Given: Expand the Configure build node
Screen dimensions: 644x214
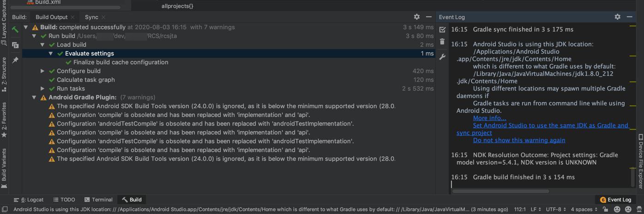Looking at the screenshot, I should pyautogui.click(x=42, y=71).
